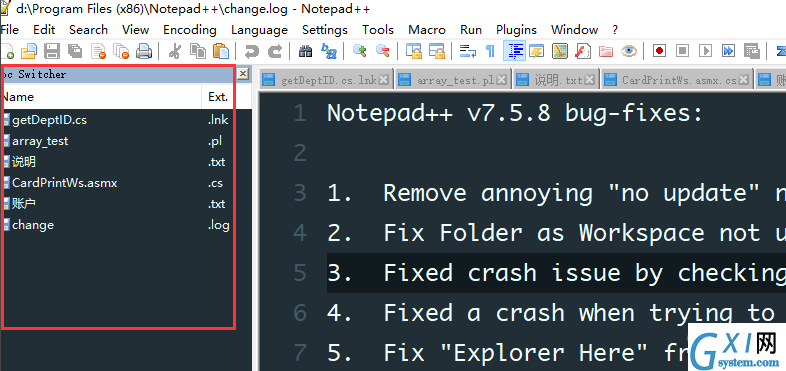Click the Zoom In magnifier icon
786x371 pixels.
click(x=359, y=51)
